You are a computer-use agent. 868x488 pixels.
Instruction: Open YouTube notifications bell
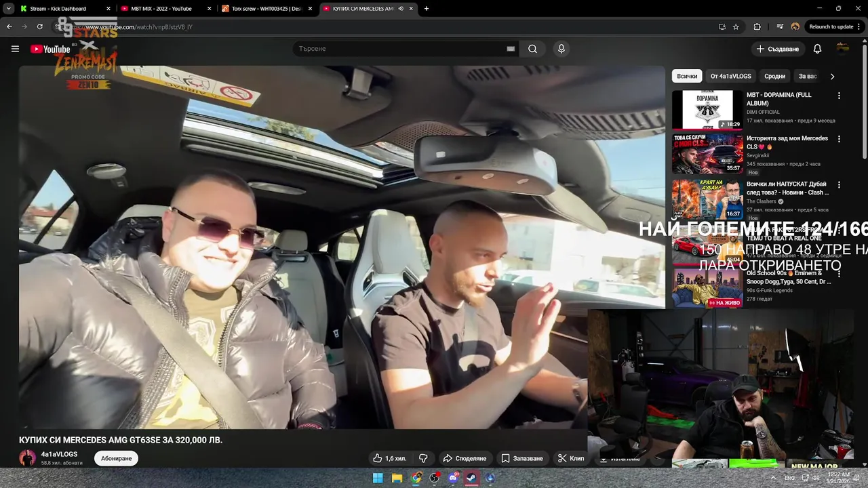pos(817,49)
